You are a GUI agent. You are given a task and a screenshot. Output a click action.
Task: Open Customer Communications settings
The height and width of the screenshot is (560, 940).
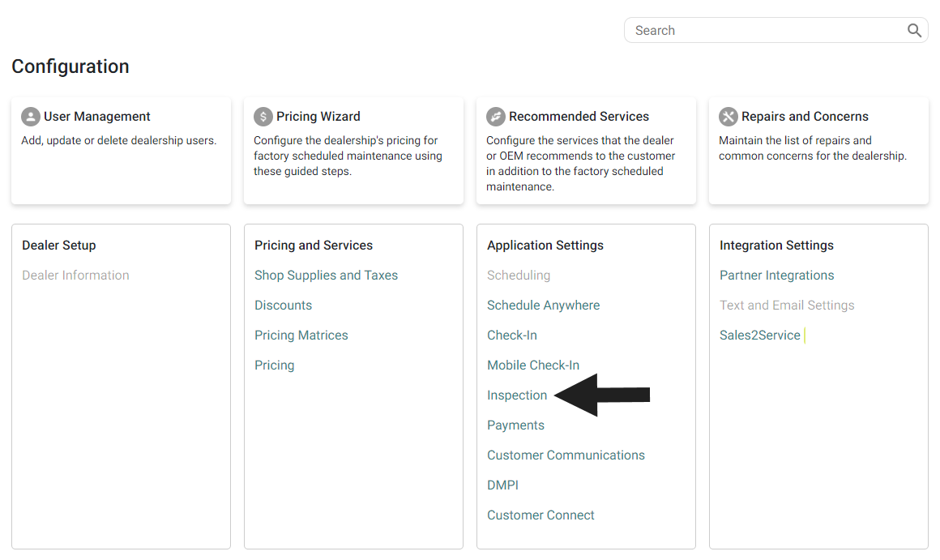(x=566, y=455)
